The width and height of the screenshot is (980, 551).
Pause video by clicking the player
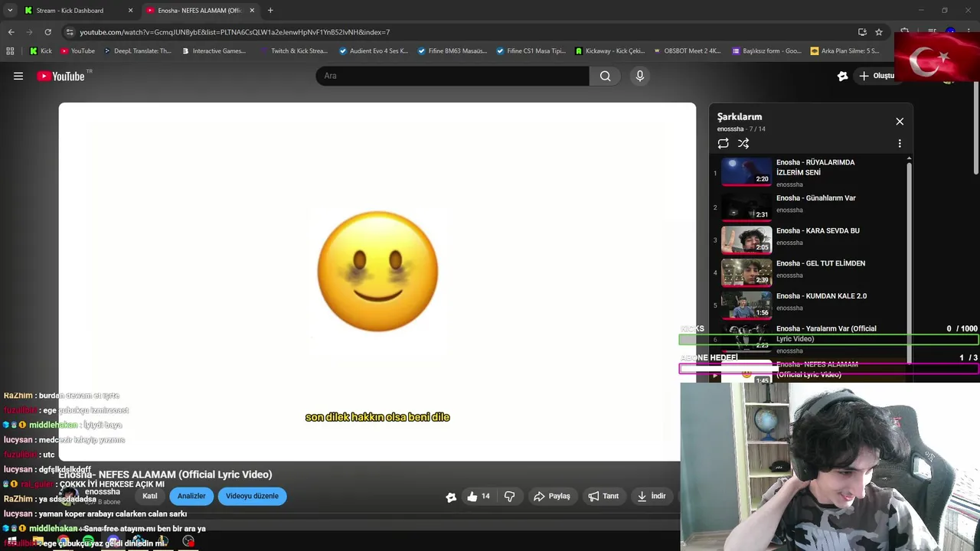click(377, 282)
